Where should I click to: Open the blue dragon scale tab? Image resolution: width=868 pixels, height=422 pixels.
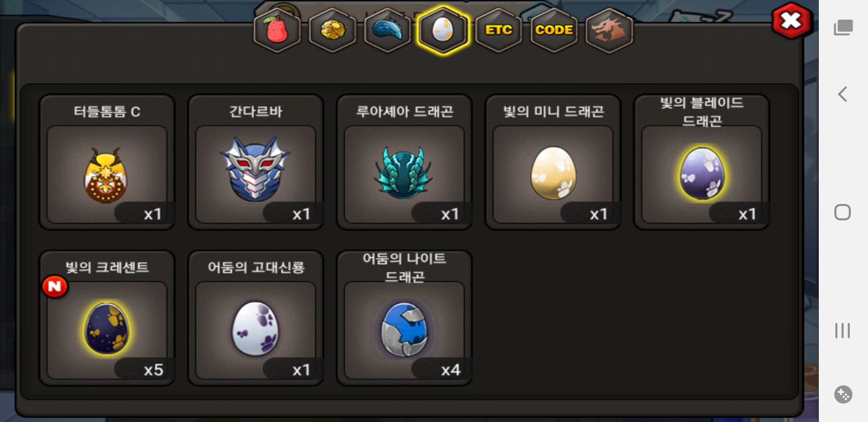pos(387,30)
